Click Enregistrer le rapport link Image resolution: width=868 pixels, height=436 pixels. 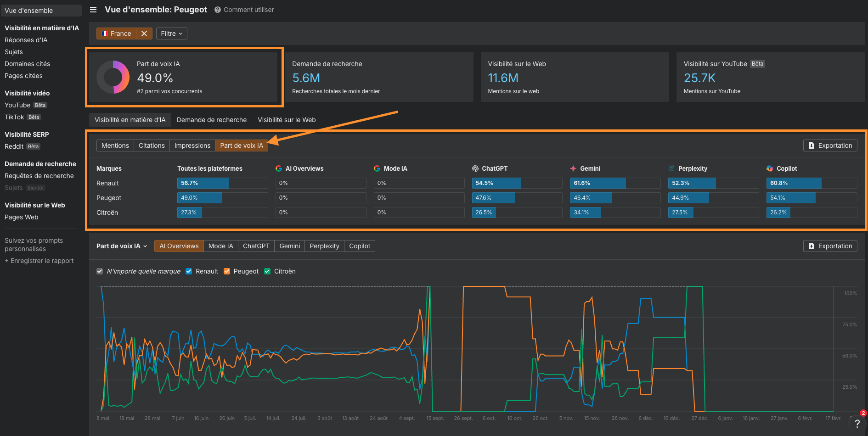pos(39,261)
